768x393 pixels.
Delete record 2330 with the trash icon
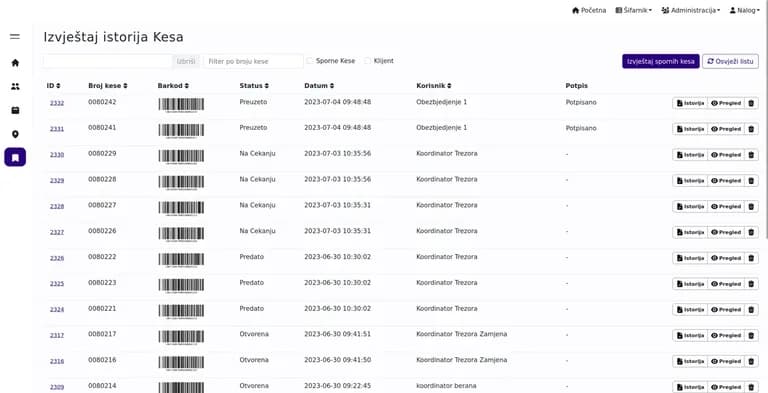click(751, 155)
